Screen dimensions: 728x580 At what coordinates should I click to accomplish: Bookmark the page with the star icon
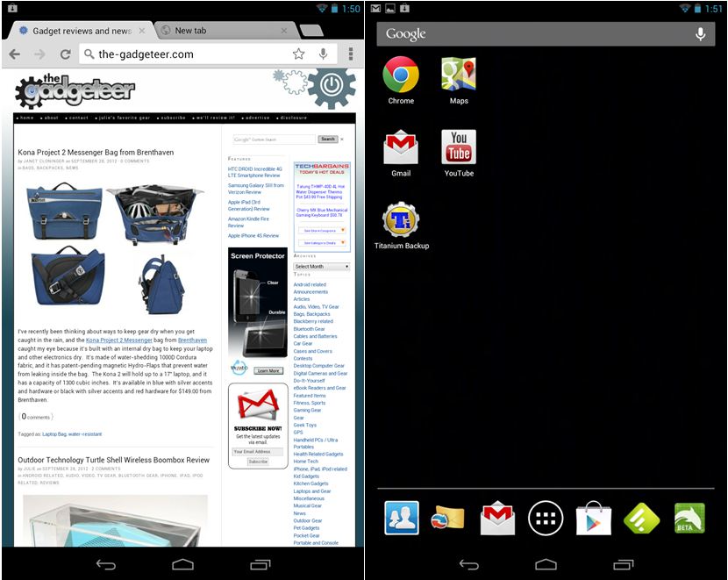298,54
